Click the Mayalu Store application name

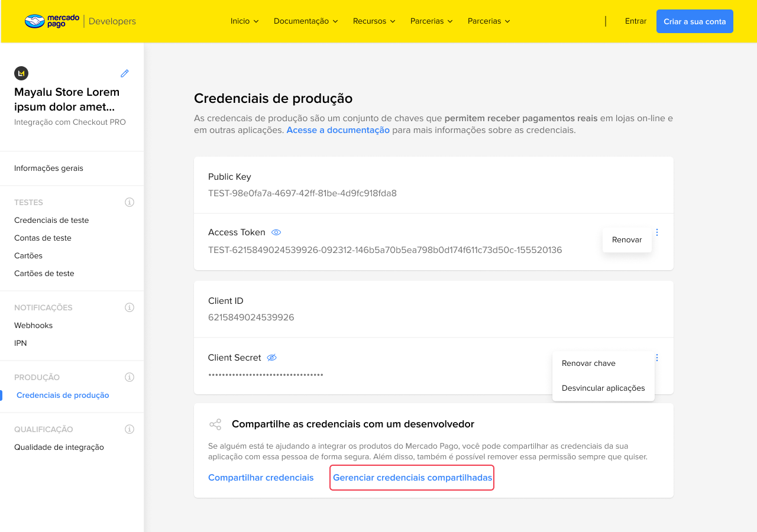[67, 99]
